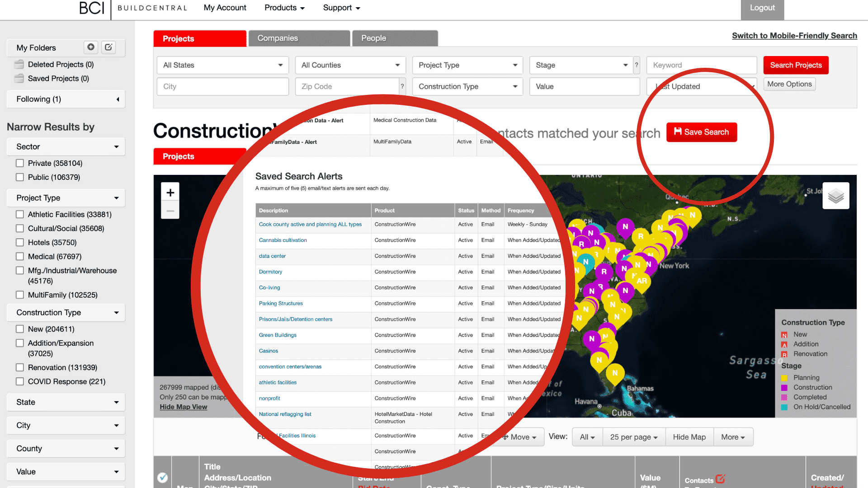The image size is (868, 488).
Task: Click the Hide Map button
Action: (x=689, y=437)
